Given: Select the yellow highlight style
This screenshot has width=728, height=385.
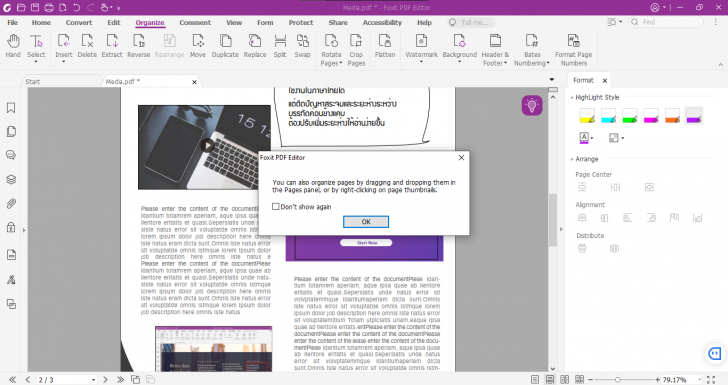Looking at the screenshot, I should click(x=587, y=116).
